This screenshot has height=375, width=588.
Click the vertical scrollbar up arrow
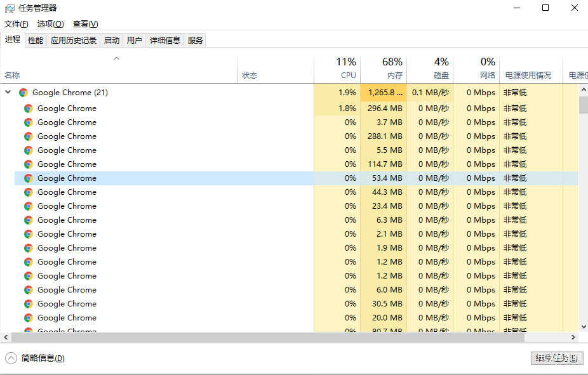click(584, 89)
